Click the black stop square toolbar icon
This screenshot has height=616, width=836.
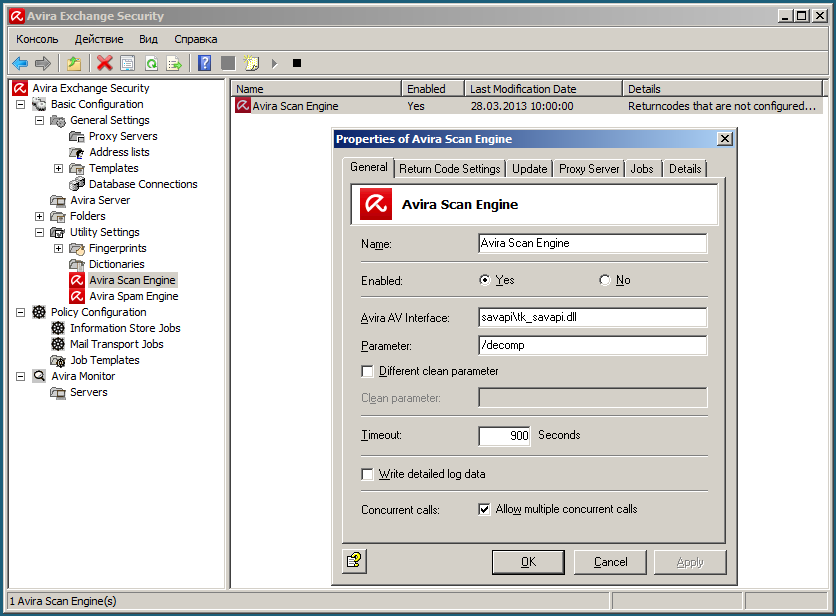click(297, 63)
